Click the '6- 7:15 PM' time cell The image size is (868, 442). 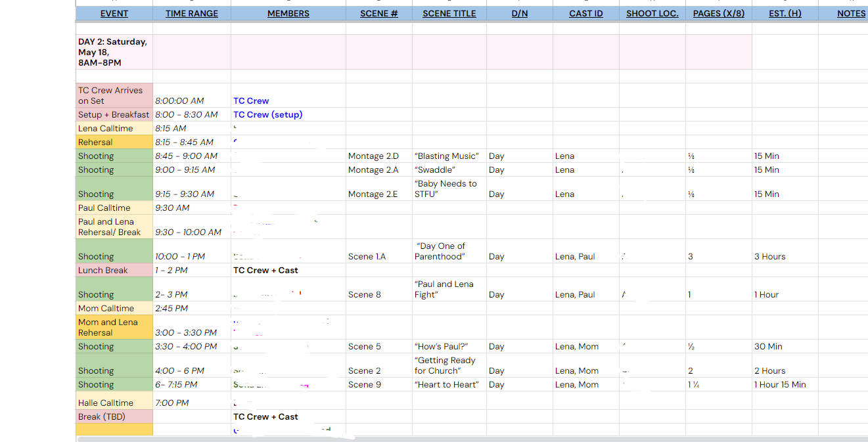point(192,384)
